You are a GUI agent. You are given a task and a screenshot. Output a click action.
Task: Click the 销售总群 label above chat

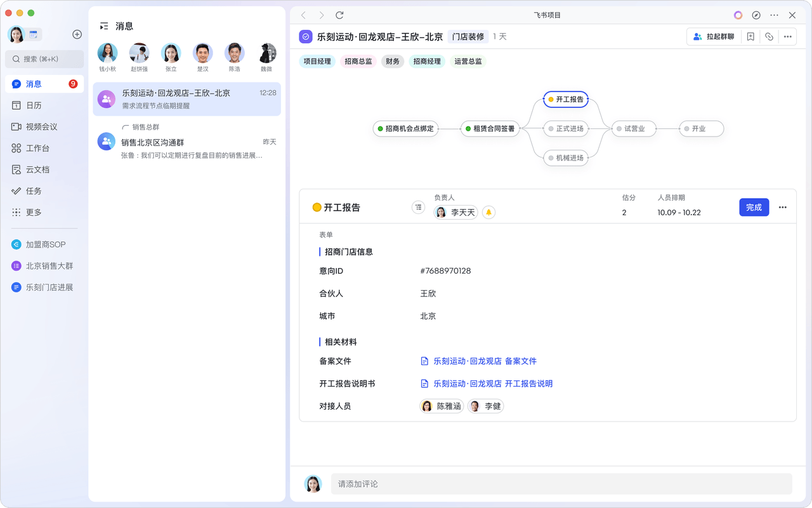pos(146,127)
